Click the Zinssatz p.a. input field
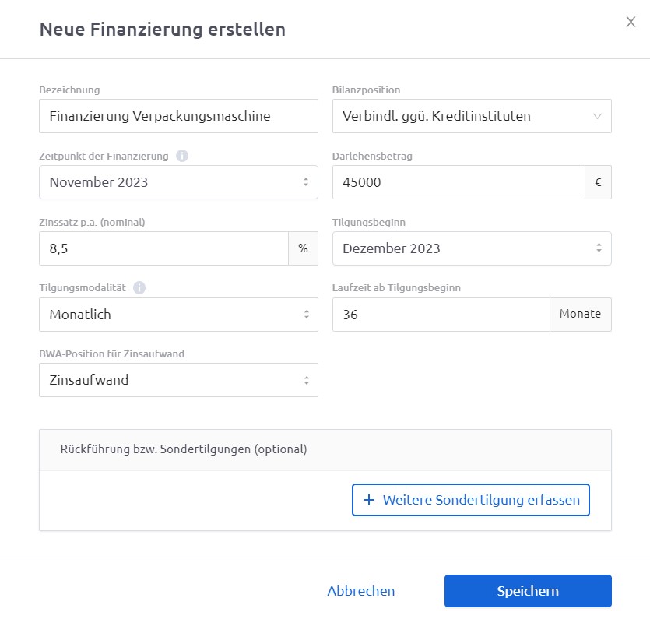The image size is (650, 644). [163, 248]
